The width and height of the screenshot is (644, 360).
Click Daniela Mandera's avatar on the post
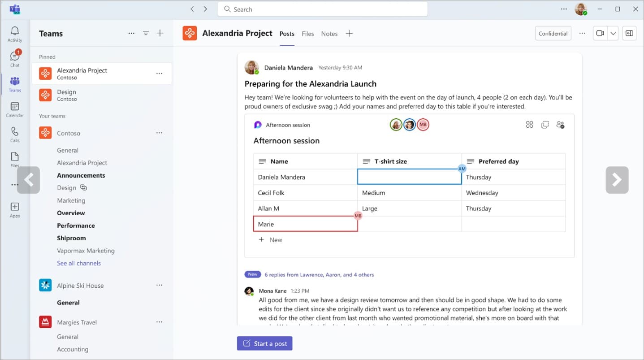click(251, 67)
